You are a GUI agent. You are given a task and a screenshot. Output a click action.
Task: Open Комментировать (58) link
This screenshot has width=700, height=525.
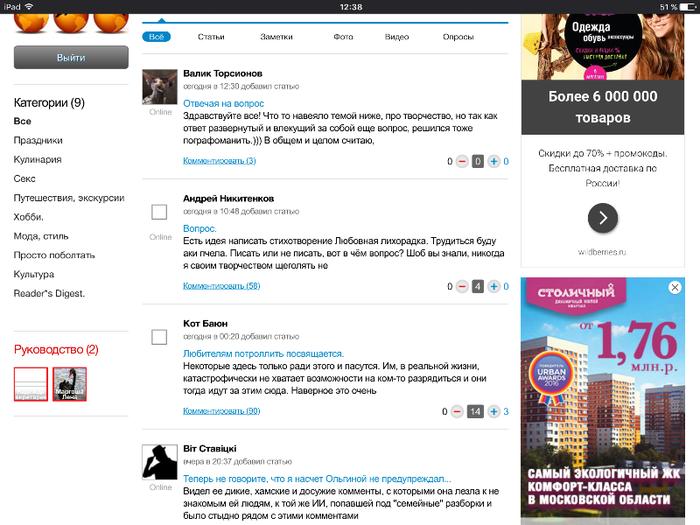pos(221,286)
